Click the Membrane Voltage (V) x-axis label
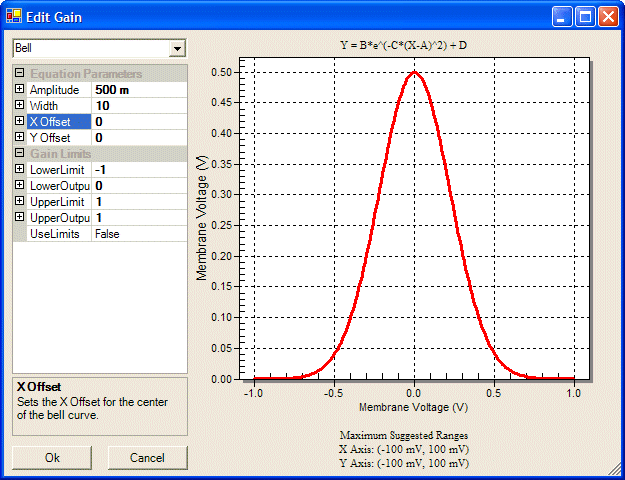The width and height of the screenshot is (625, 480). pos(413,407)
